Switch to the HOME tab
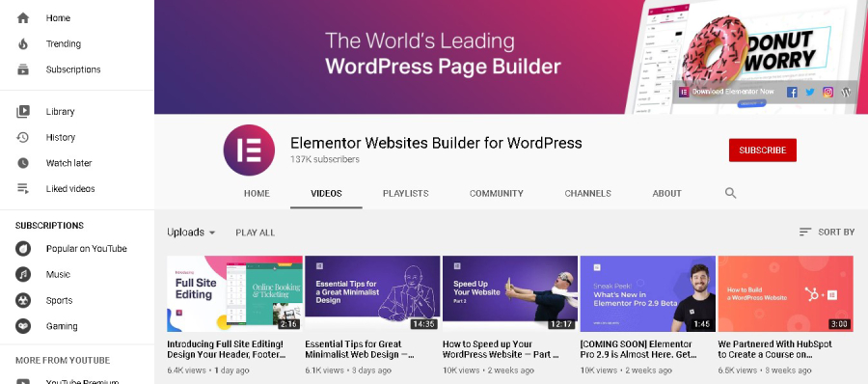Screen dimensions: 868x384 [257, 193]
